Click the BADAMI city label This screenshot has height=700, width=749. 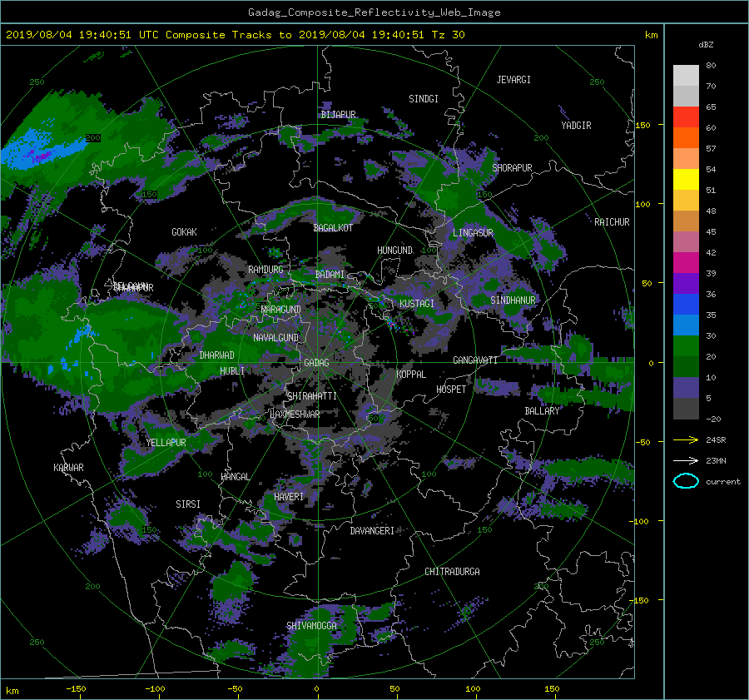pos(330,275)
